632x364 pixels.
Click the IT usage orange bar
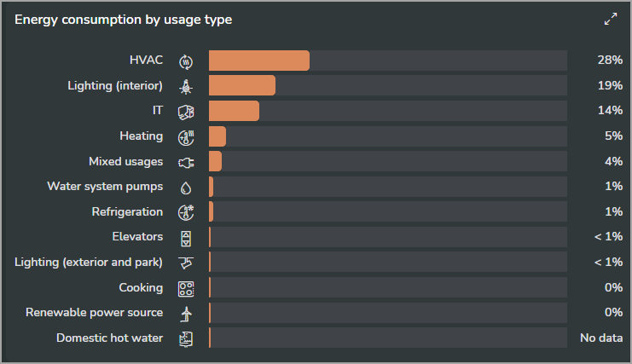click(x=235, y=111)
